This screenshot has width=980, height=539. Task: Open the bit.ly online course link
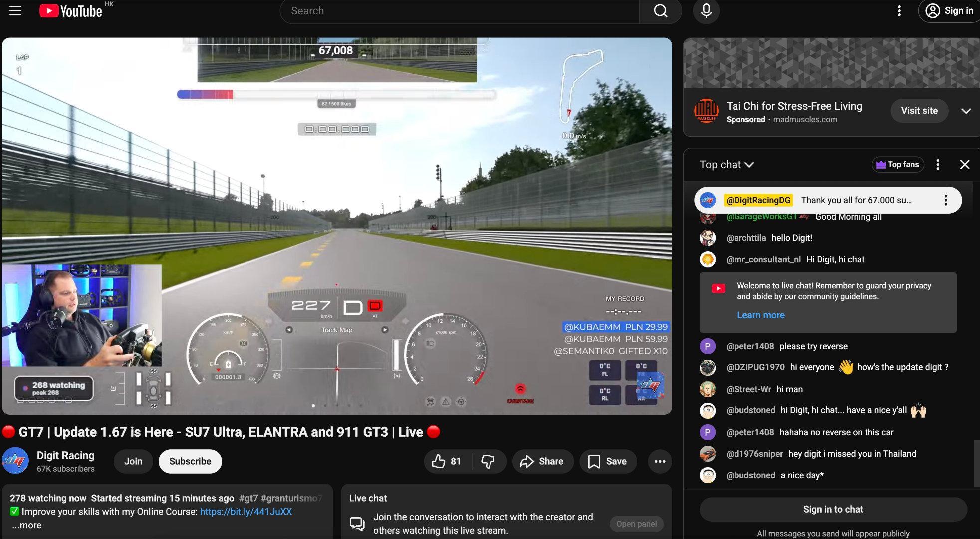click(245, 512)
